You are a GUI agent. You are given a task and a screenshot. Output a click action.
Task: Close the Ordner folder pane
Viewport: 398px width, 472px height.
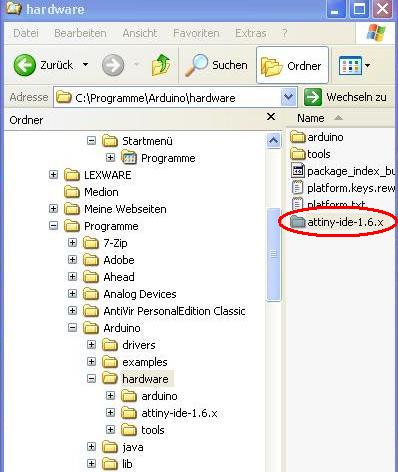[271, 117]
